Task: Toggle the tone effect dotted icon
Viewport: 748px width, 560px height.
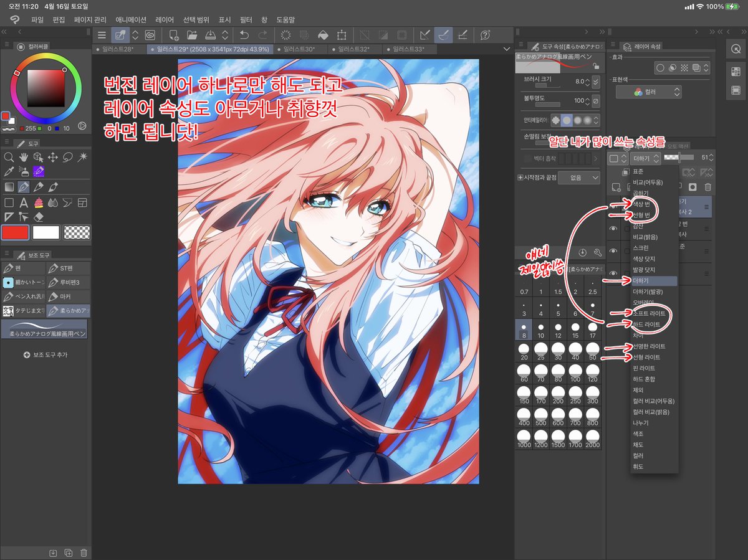Action: (x=684, y=67)
